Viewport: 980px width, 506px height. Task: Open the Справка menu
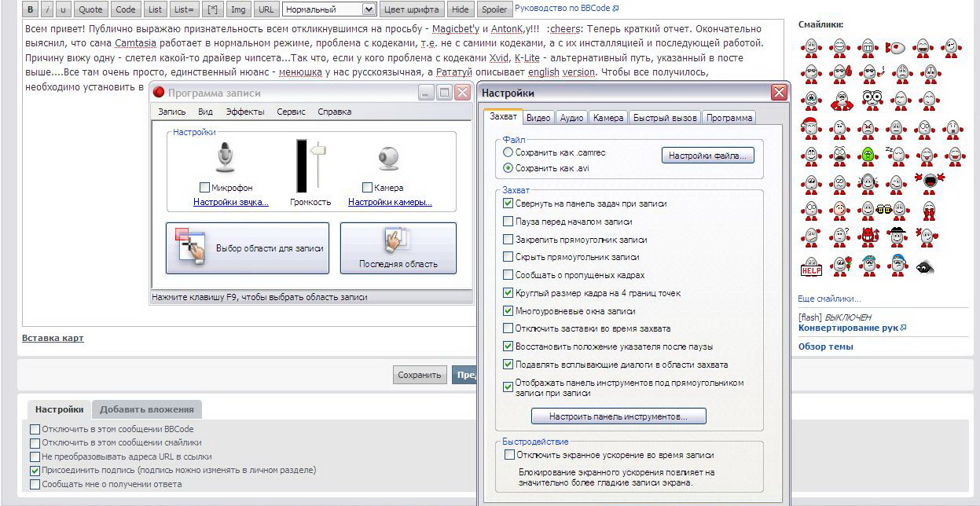[335, 112]
